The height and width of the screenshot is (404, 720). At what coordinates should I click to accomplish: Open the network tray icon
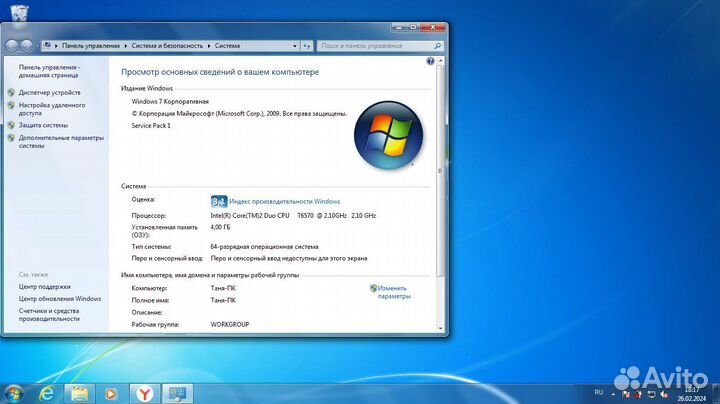point(651,394)
